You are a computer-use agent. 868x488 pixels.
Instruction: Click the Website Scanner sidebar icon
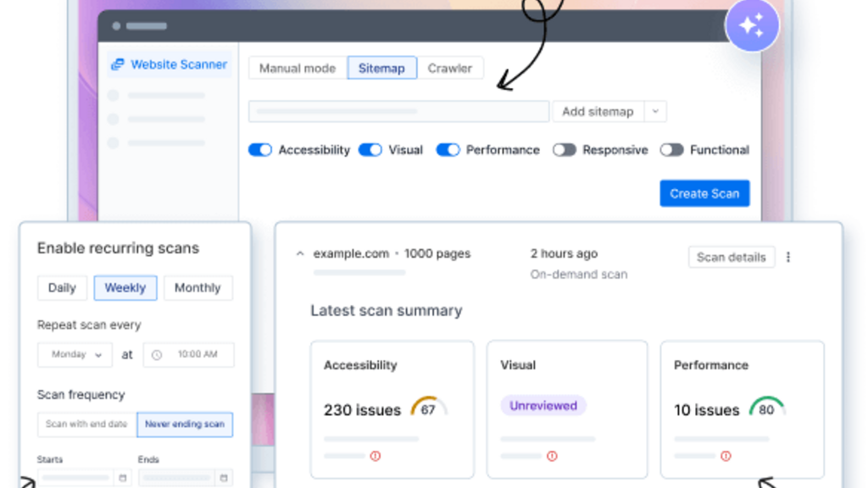click(x=118, y=64)
